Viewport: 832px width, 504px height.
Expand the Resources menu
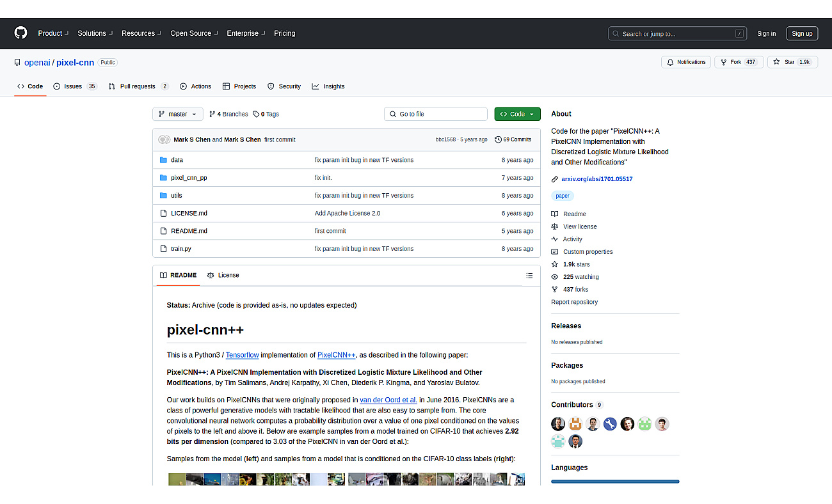(141, 33)
